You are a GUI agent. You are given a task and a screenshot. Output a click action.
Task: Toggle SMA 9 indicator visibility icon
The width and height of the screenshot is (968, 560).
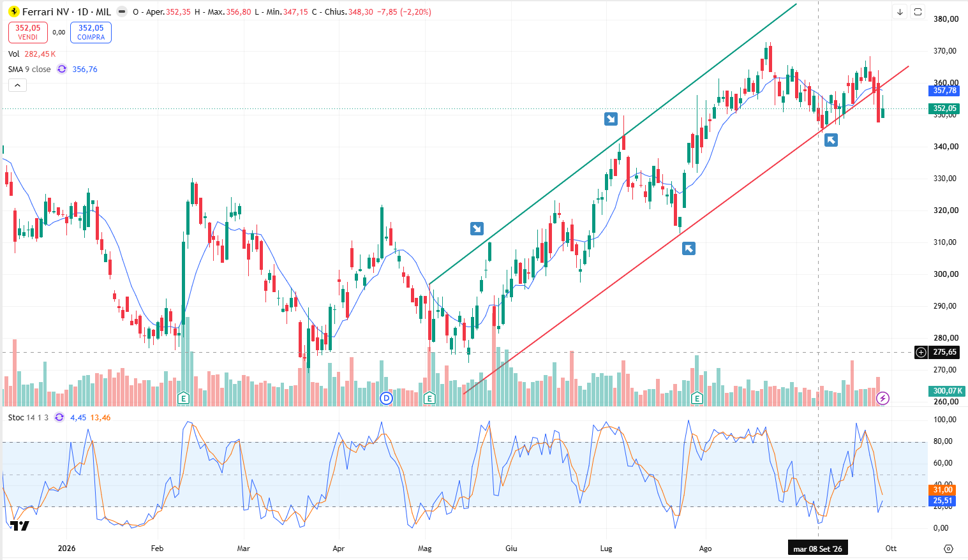pyautogui.click(x=62, y=69)
